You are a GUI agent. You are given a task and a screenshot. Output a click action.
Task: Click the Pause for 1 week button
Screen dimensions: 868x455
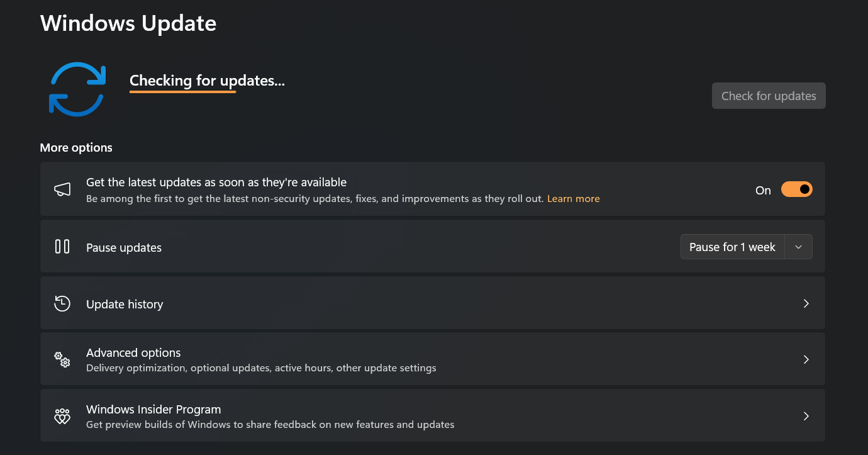click(x=732, y=247)
